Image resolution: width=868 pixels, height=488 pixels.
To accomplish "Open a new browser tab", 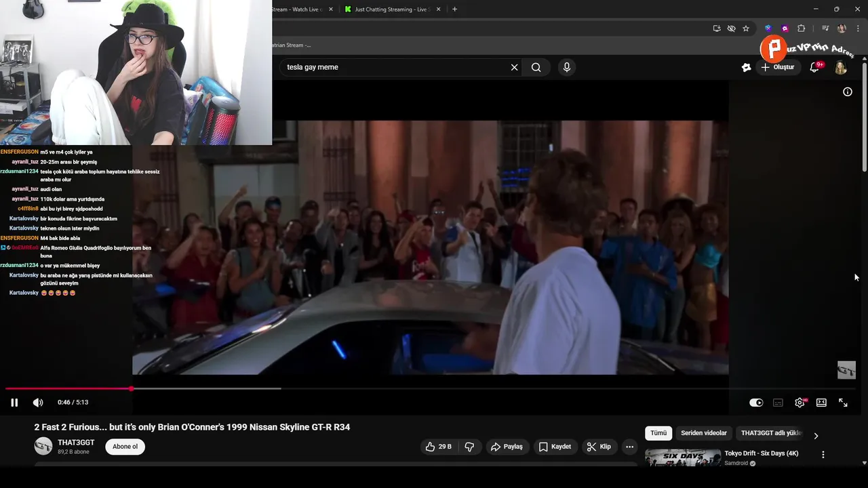I will coord(454,9).
